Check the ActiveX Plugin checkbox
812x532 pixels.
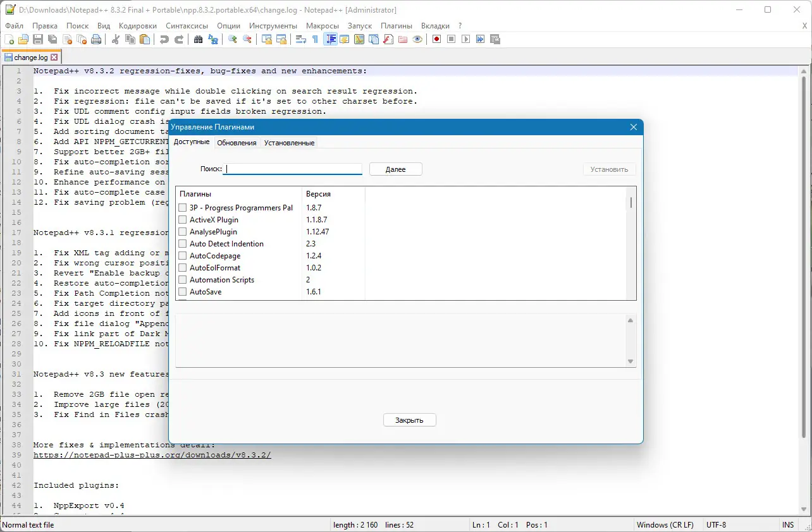pyautogui.click(x=183, y=220)
